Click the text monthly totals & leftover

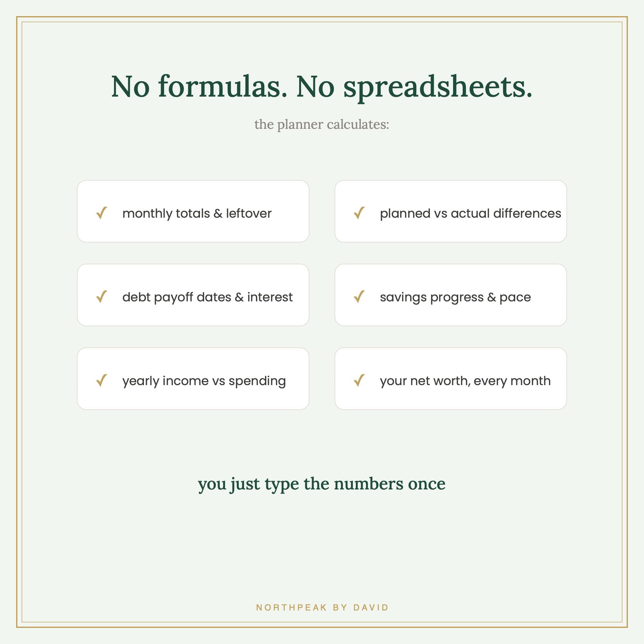[x=197, y=214]
